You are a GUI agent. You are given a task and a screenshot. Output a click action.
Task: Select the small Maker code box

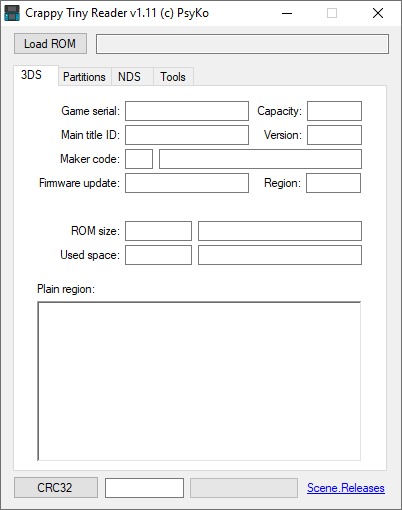tap(139, 159)
